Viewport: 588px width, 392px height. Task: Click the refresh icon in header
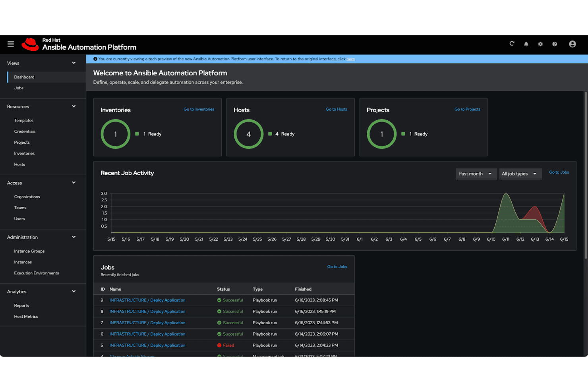pos(512,44)
